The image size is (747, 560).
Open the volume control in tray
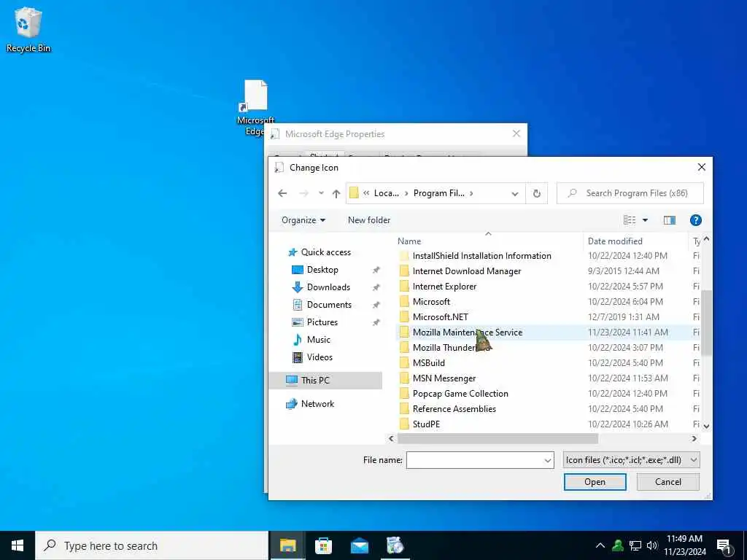(x=652, y=545)
